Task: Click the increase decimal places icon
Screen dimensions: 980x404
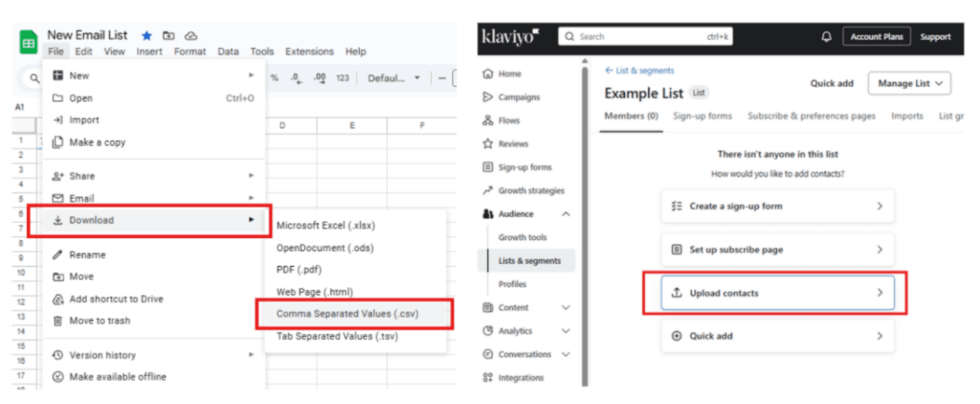Action: click(320, 78)
